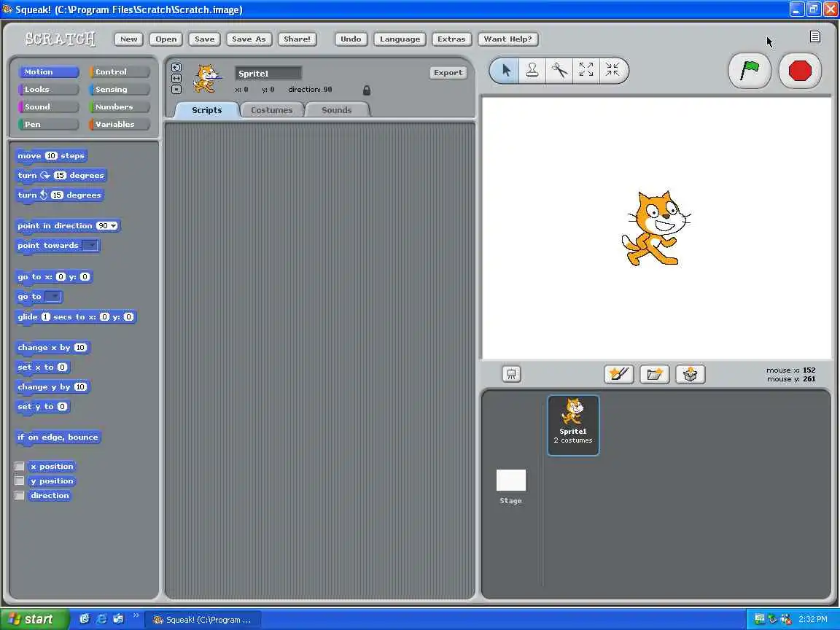Select the Control block category
840x630 pixels.
[x=120, y=71]
